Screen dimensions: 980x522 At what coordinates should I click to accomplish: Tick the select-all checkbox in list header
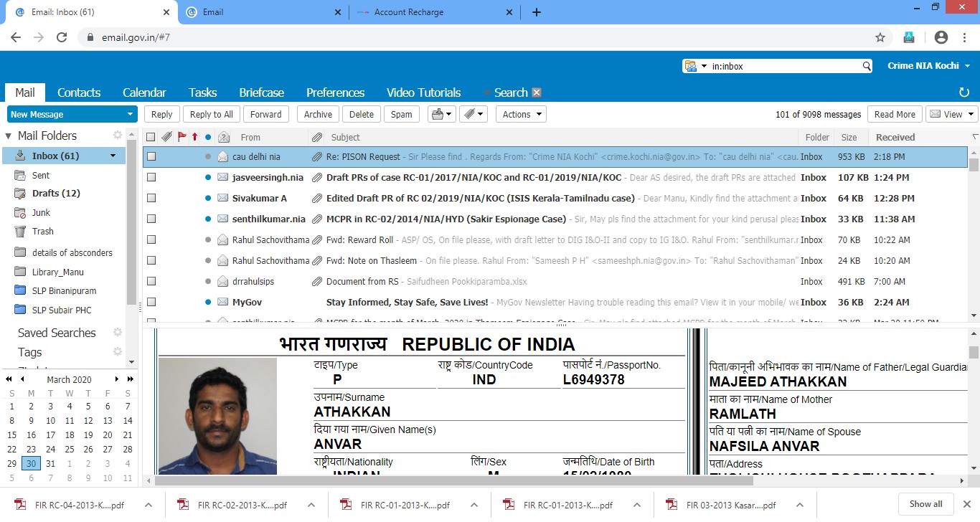point(151,137)
